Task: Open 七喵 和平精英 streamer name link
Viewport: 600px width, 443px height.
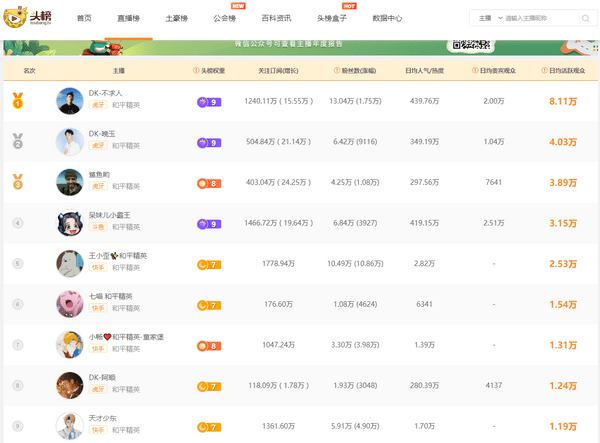Action: click(111, 296)
